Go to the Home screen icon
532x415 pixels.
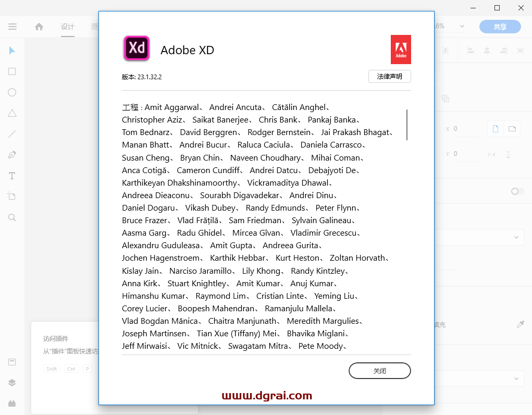click(39, 27)
